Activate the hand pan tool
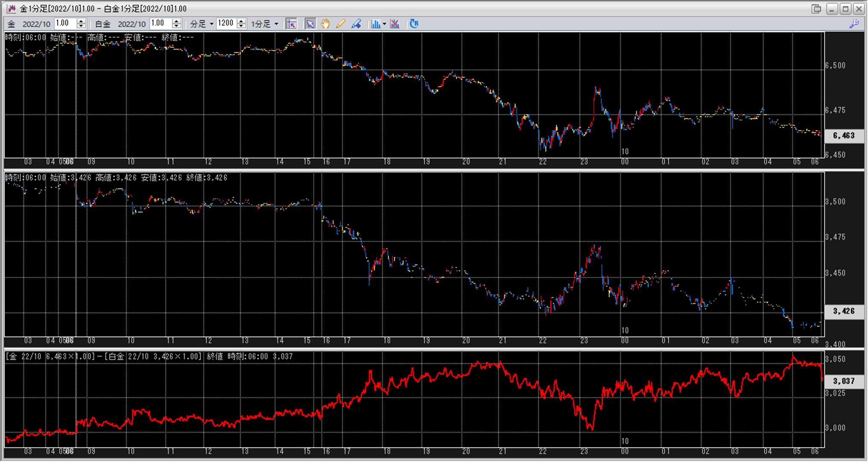Image resolution: width=868 pixels, height=462 pixels. 325,24
